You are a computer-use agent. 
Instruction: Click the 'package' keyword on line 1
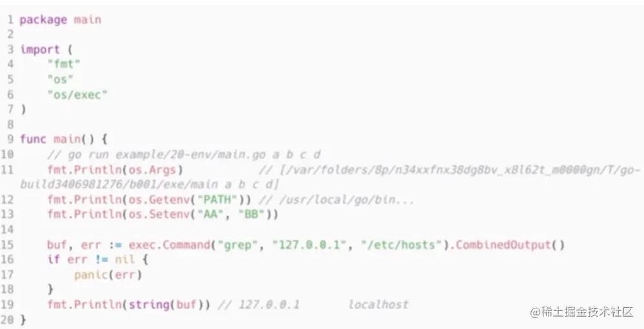pos(43,20)
